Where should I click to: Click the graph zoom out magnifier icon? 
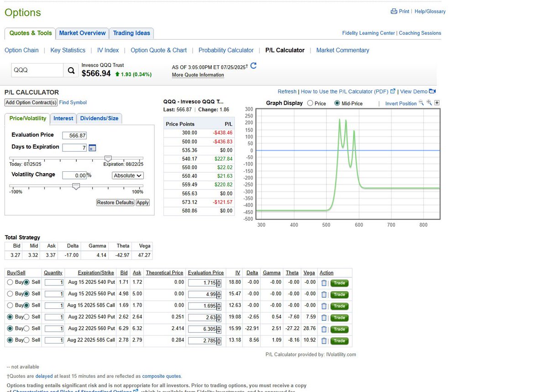click(422, 103)
